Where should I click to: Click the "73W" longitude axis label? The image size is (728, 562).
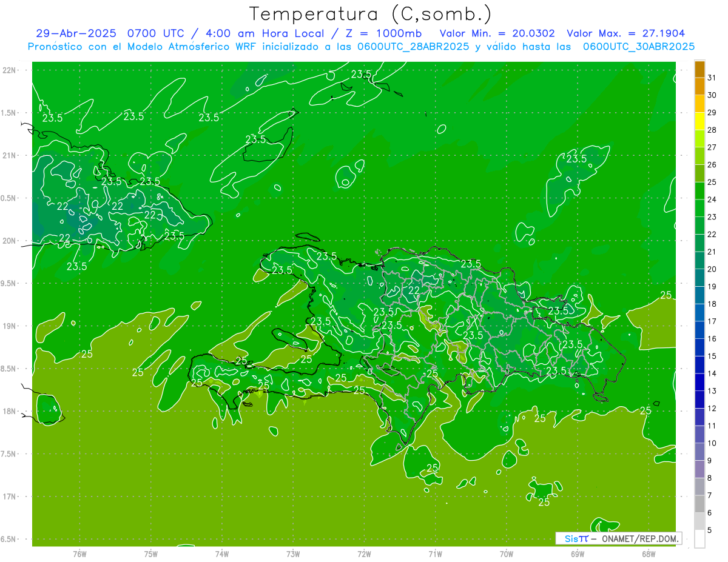293,554
